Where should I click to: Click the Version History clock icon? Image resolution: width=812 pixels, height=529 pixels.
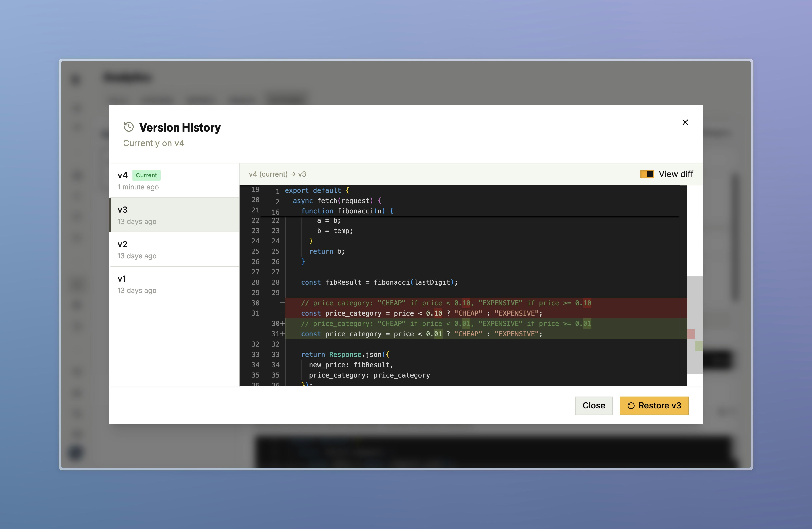pos(129,127)
